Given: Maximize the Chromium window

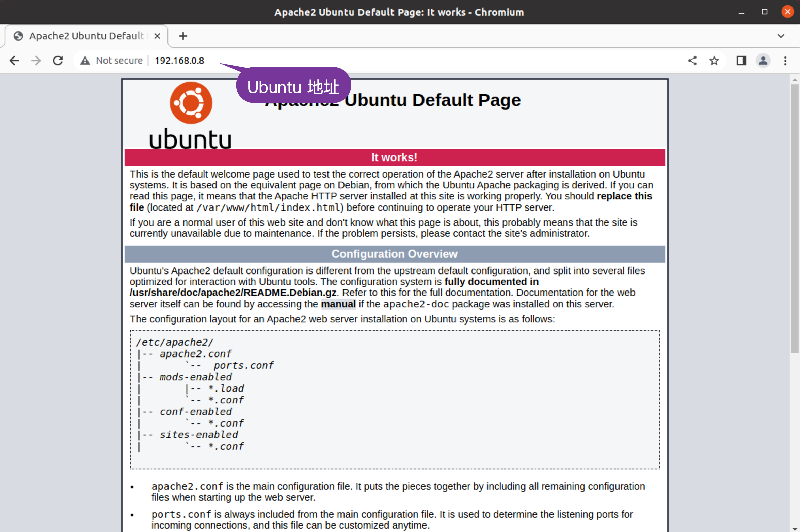Looking at the screenshot, I should pyautogui.click(x=765, y=12).
